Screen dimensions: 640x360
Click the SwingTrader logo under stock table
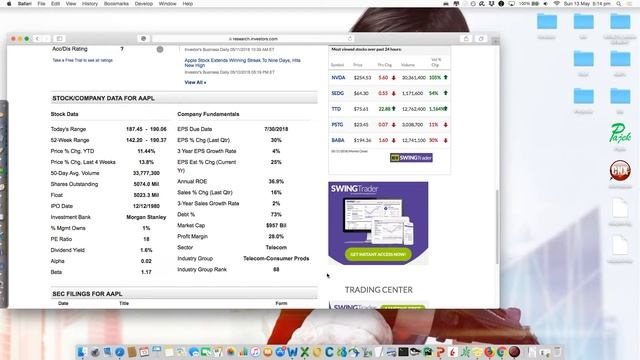pos(411,158)
